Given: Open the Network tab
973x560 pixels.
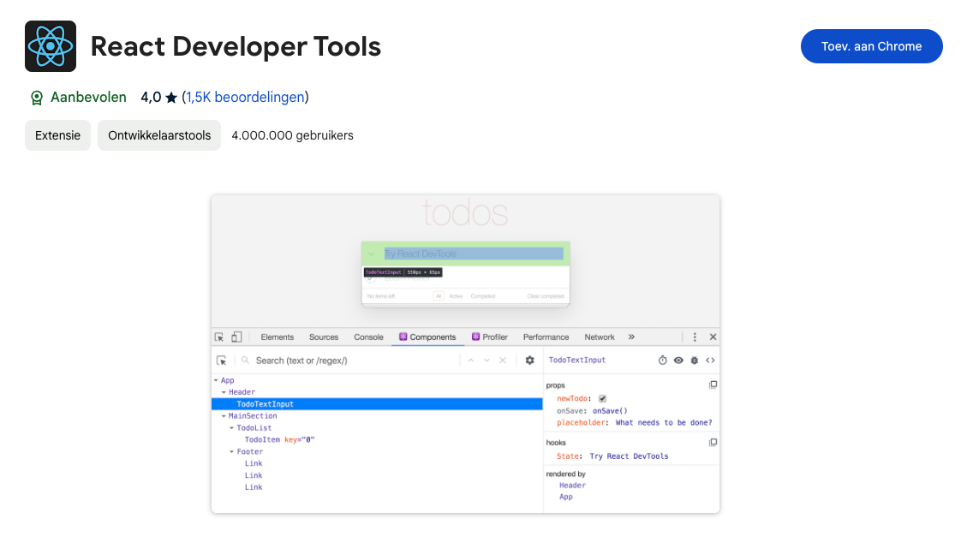Looking at the screenshot, I should point(600,337).
